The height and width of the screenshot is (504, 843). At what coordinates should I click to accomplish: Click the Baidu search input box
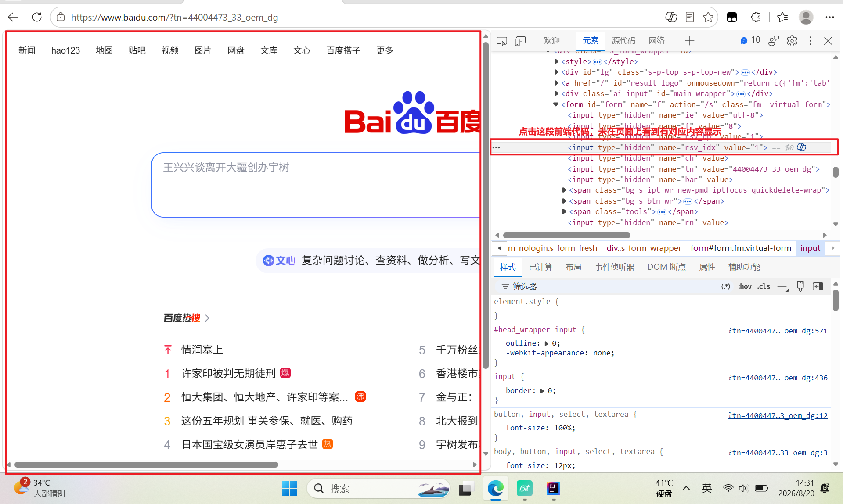tap(316, 185)
